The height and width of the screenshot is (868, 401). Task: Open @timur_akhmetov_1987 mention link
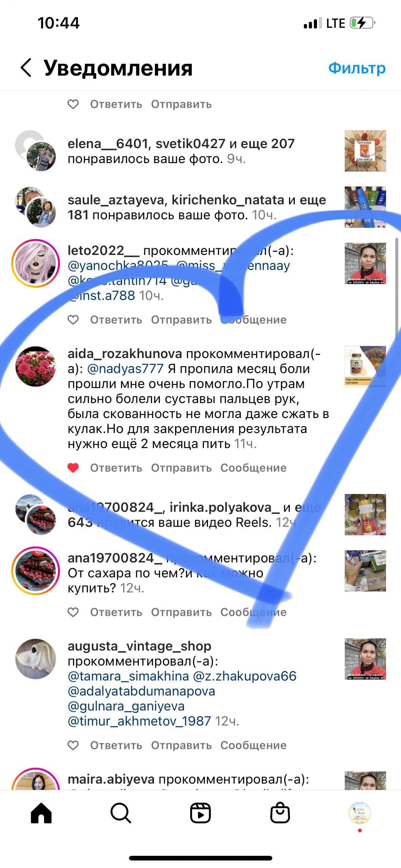click(139, 721)
